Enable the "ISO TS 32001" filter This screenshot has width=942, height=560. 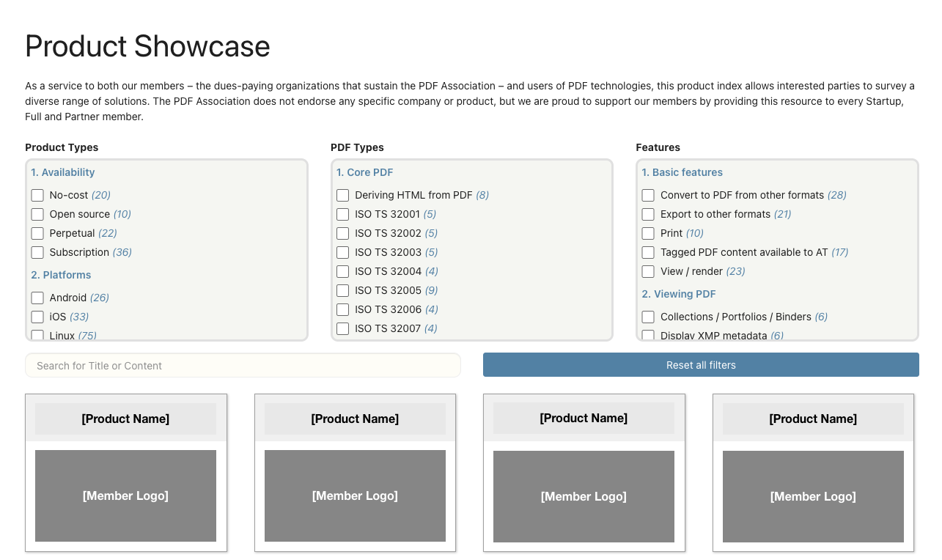point(342,214)
